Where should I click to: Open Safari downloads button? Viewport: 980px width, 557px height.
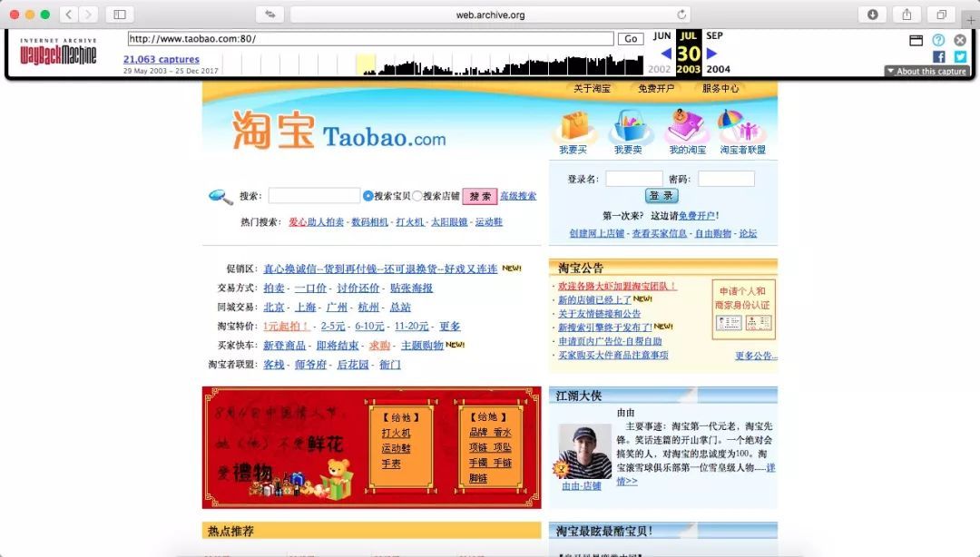[x=873, y=15]
